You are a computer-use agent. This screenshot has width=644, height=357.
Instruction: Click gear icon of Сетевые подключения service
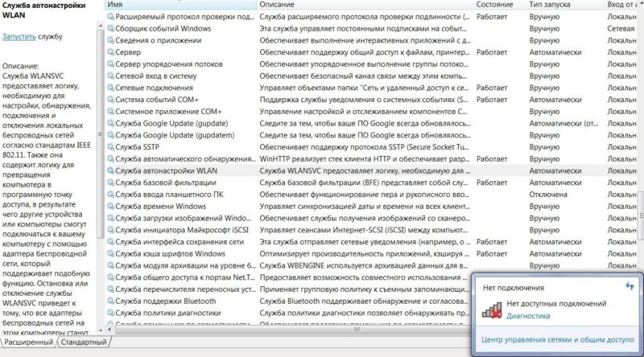(x=110, y=88)
